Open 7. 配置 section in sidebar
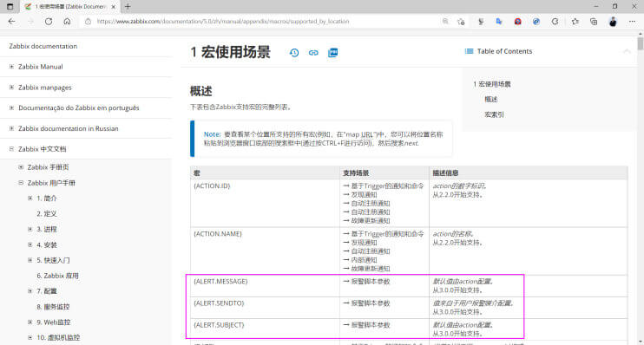The image size is (644, 345). (x=46, y=291)
